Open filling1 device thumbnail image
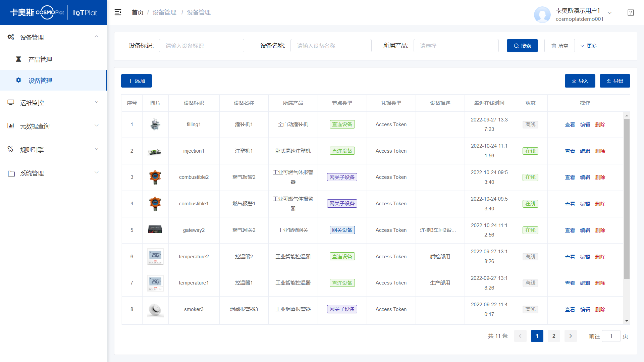 coord(155,124)
